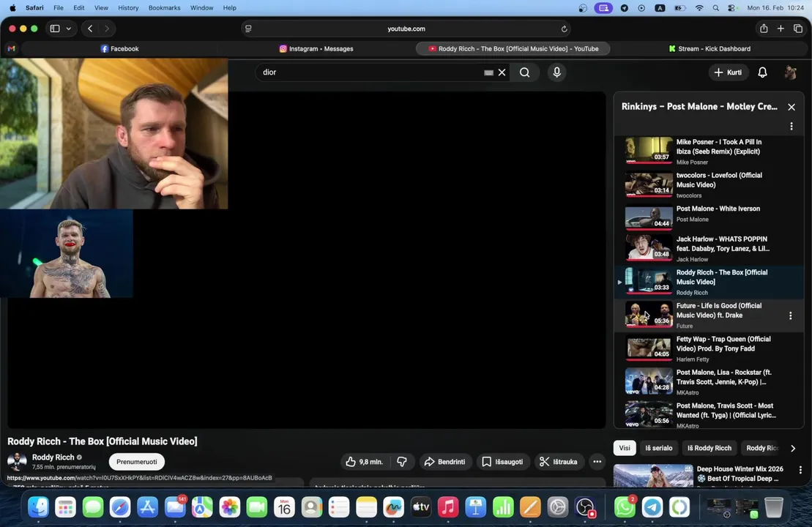Go forward in Safari history
This screenshot has width=812, height=527.
107,29
